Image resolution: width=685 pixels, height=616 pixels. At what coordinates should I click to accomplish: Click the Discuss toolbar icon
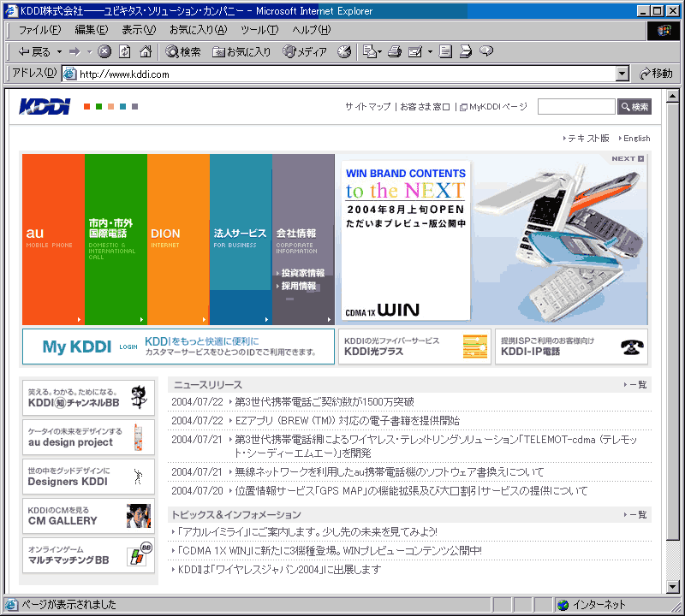pyautogui.click(x=445, y=51)
